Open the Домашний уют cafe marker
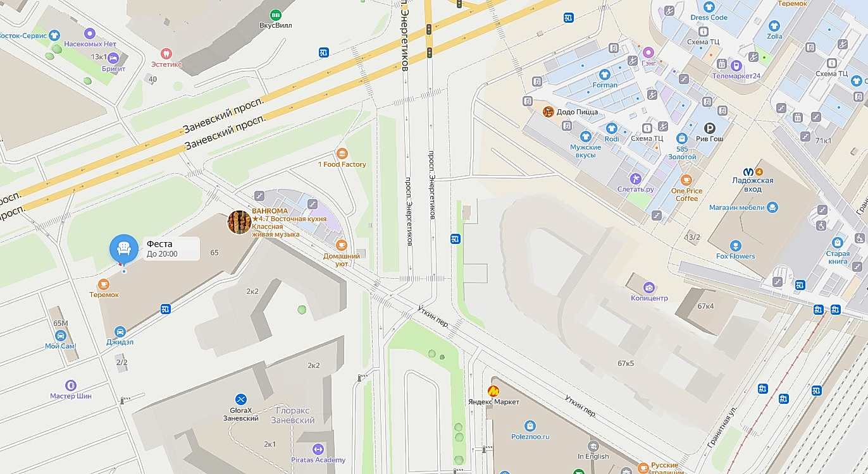This screenshot has width=868, height=474. click(342, 245)
